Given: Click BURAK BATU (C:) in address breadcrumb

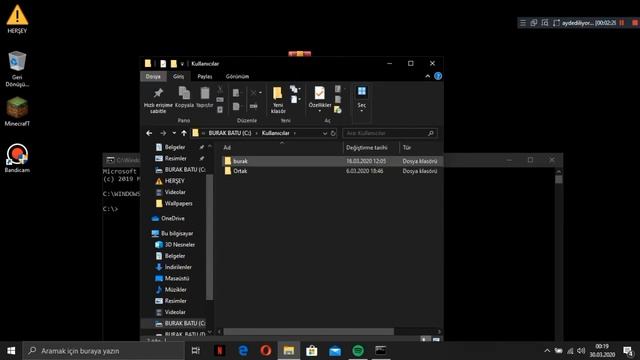Looking at the screenshot, I should point(230,133).
